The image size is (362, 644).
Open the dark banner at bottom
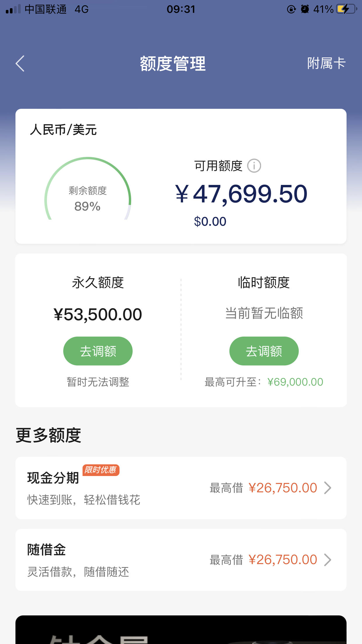[x=181, y=630]
